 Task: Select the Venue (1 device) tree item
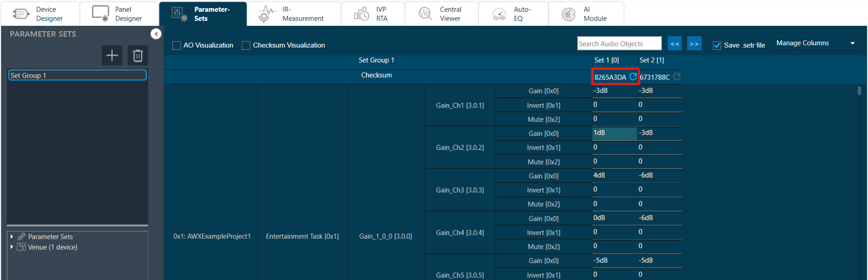[x=52, y=247]
